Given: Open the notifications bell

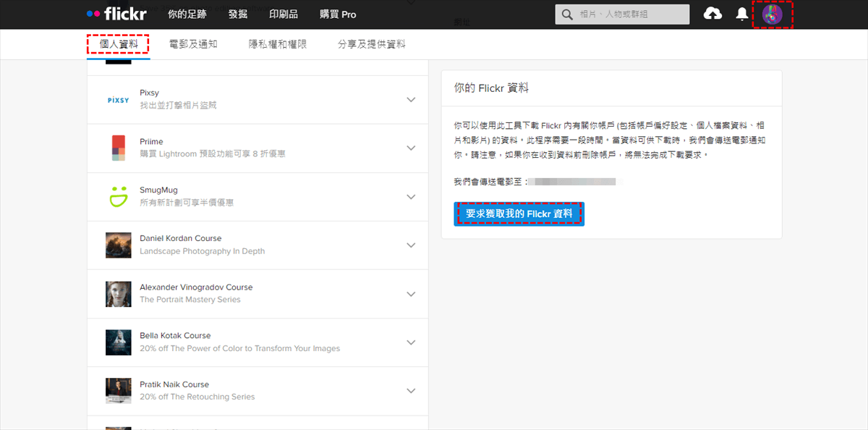Looking at the screenshot, I should click(741, 14).
